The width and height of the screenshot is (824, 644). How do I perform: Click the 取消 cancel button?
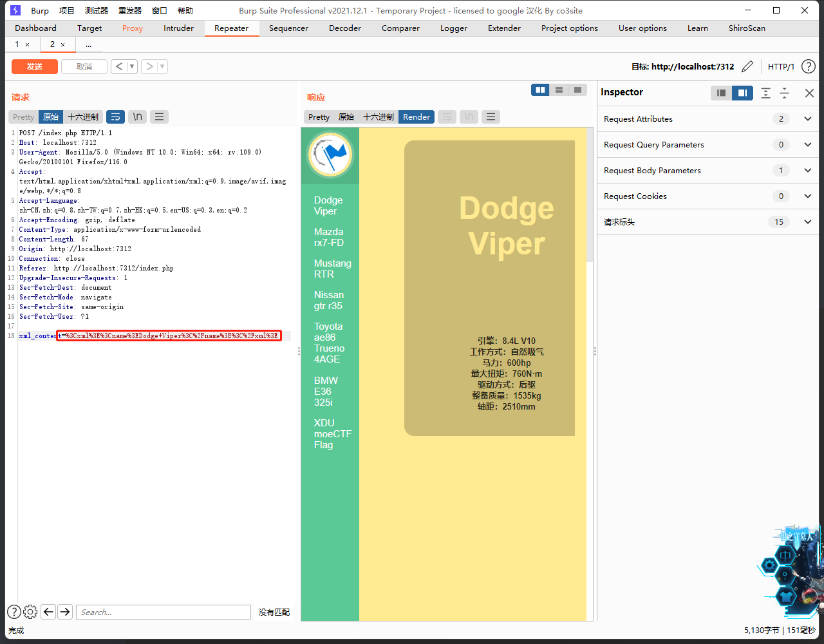point(84,66)
